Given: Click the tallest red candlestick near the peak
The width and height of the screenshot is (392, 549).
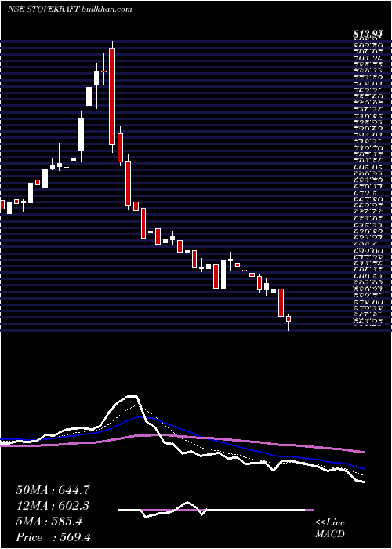Looking at the screenshot, I should 112,96.
